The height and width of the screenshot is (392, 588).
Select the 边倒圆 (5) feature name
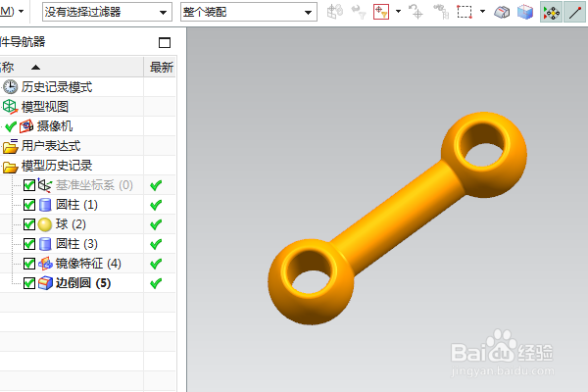[83, 283]
